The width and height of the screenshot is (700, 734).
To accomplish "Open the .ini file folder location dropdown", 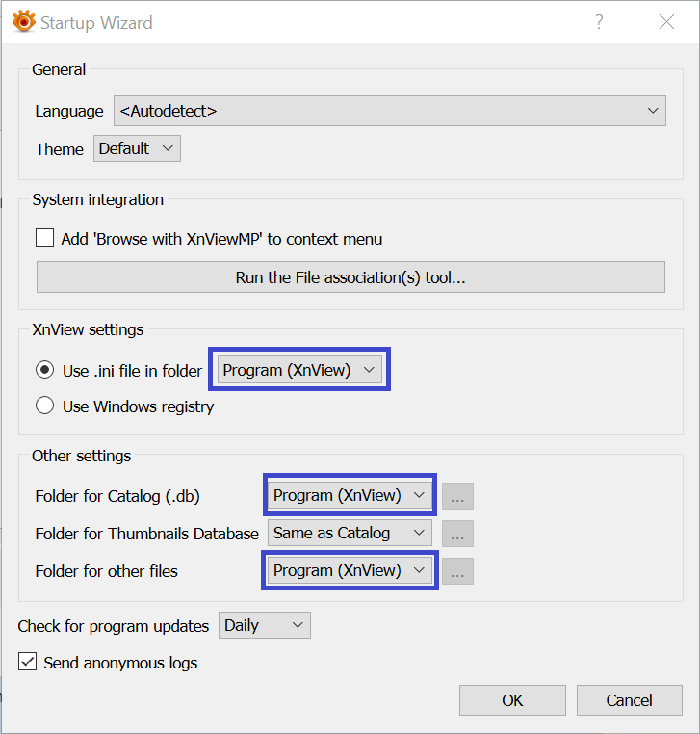I will pyautogui.click(x=300, y=370).
